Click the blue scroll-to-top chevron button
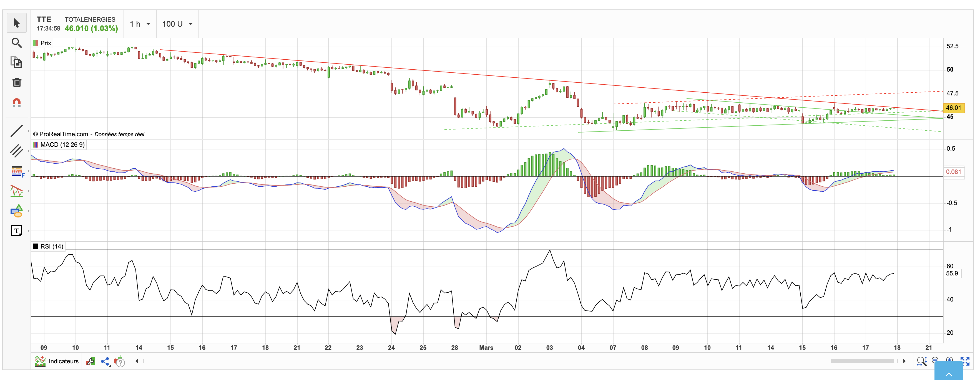The image size is (980, 380). (949, 371)
